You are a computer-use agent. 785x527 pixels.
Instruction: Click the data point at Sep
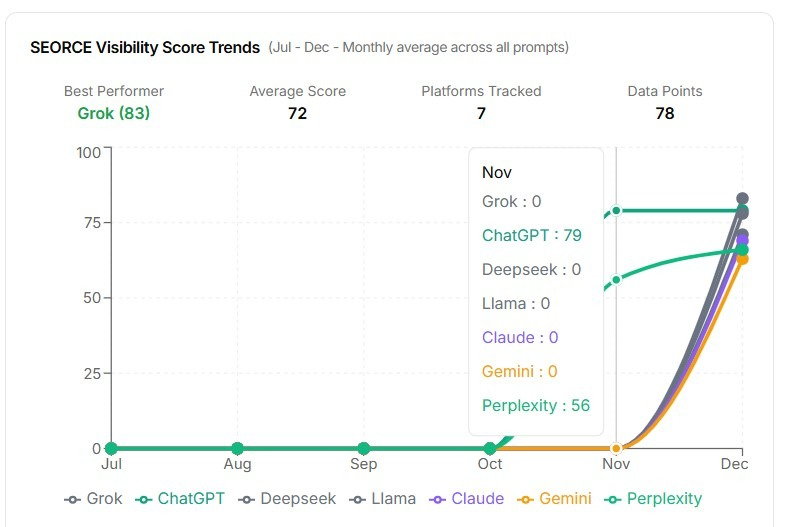tap(363, 448)
